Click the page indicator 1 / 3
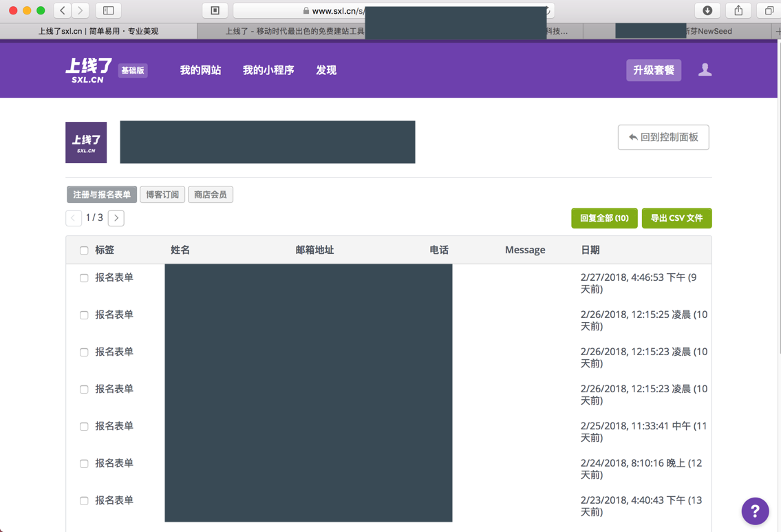This screenshot has width=781, height=532. [x=95, y=217]
